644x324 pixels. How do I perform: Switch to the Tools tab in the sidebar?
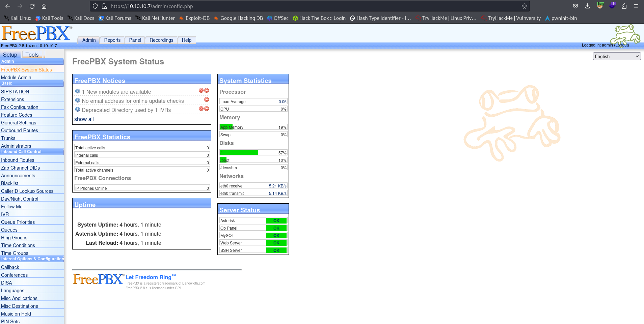[32, 54]
